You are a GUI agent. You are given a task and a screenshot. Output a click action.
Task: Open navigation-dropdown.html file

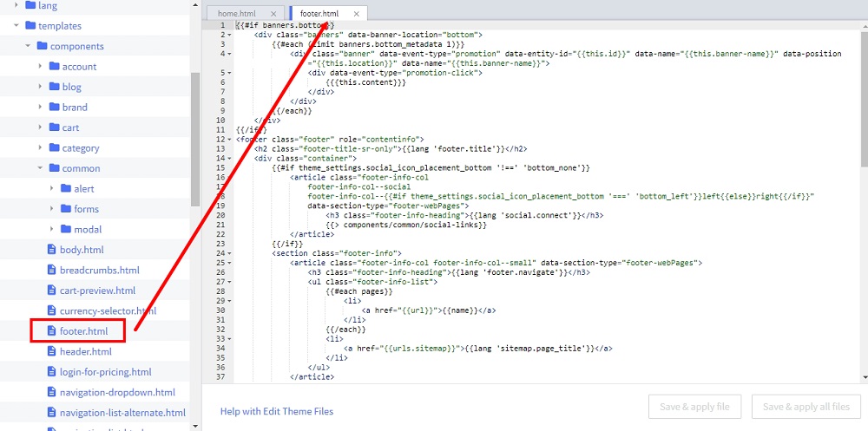point(117,392)
